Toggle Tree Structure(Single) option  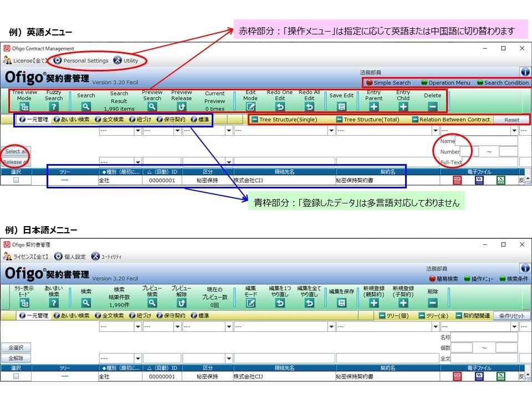click(284, 120)
